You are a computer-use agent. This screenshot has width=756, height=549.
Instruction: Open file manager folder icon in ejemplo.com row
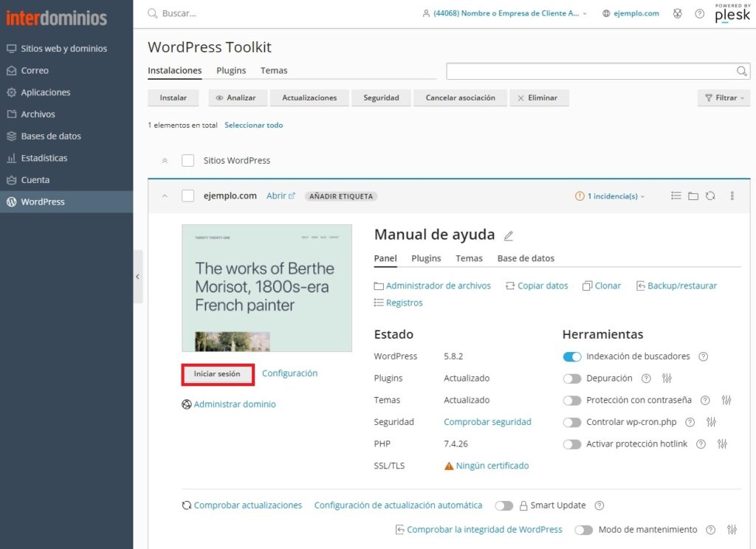(693, 196)
